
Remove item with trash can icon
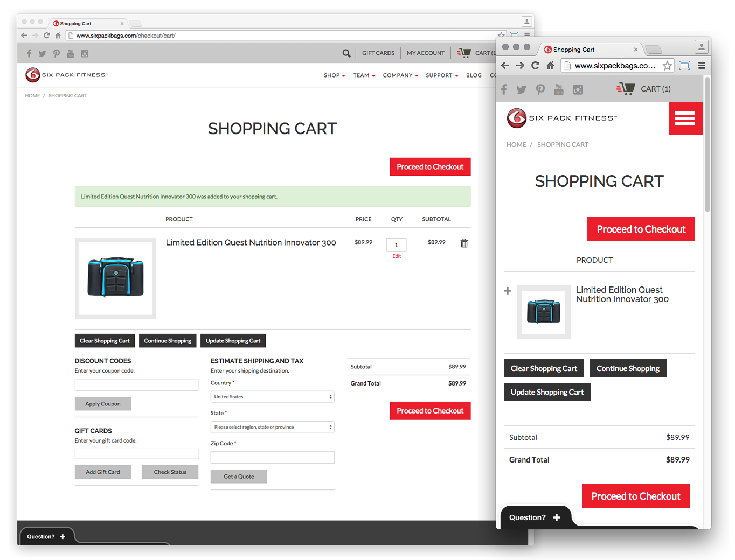pyautogui.click(x=464, y=243)
